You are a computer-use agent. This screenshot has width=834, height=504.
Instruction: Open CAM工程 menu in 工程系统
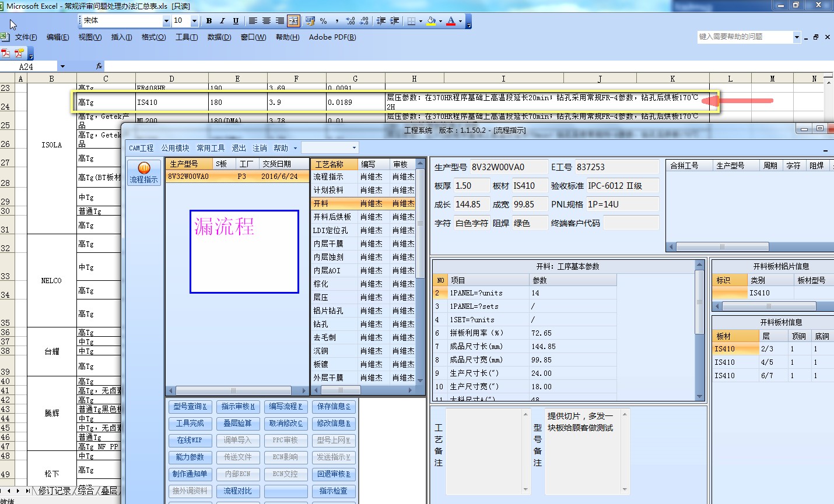tap(141, 148)
